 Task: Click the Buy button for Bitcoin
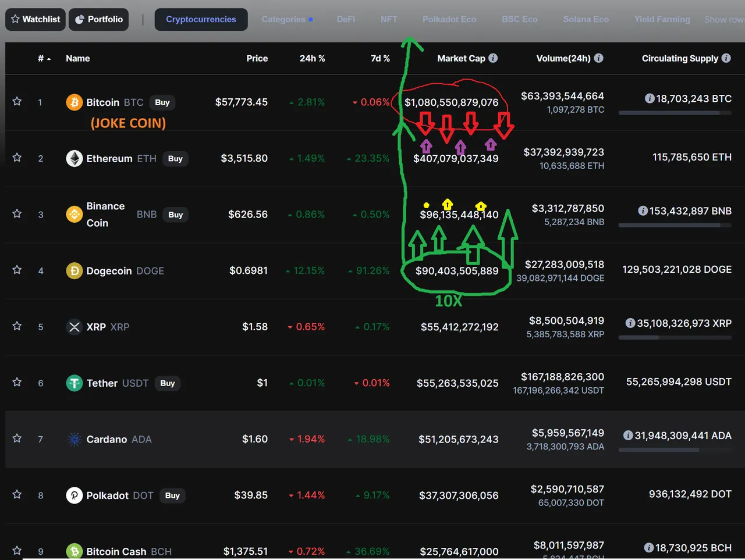click(x=162, y=102)
